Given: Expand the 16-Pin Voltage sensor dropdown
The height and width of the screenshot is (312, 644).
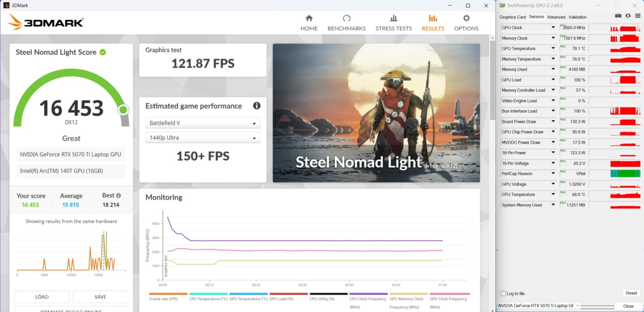Looking at the screenshot, I should pos(553,163).
